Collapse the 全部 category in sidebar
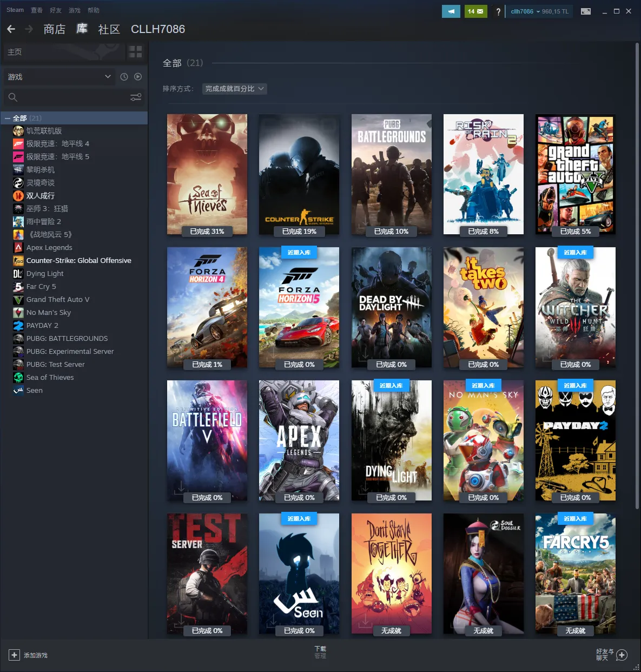Image resolution: width=641 pixels, height=672 pixels. (8, 118)
